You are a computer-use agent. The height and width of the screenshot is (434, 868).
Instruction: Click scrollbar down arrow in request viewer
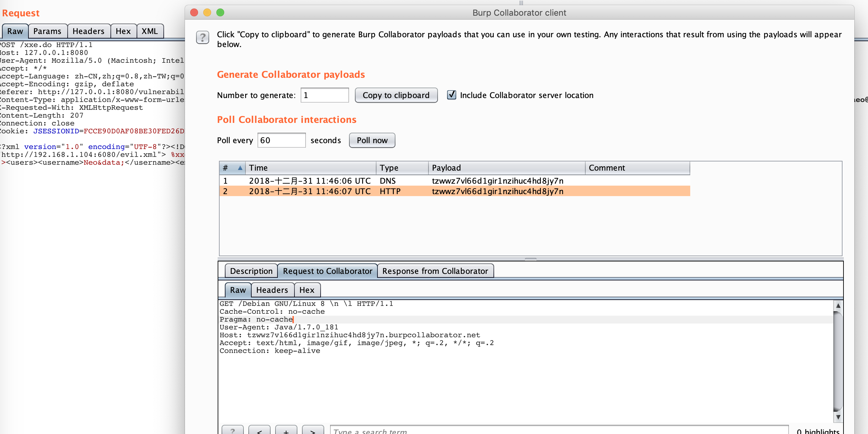838,417
